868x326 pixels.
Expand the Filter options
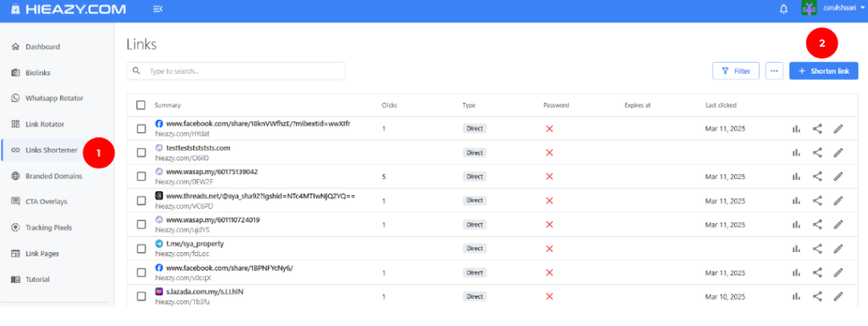tap(736, 71)
